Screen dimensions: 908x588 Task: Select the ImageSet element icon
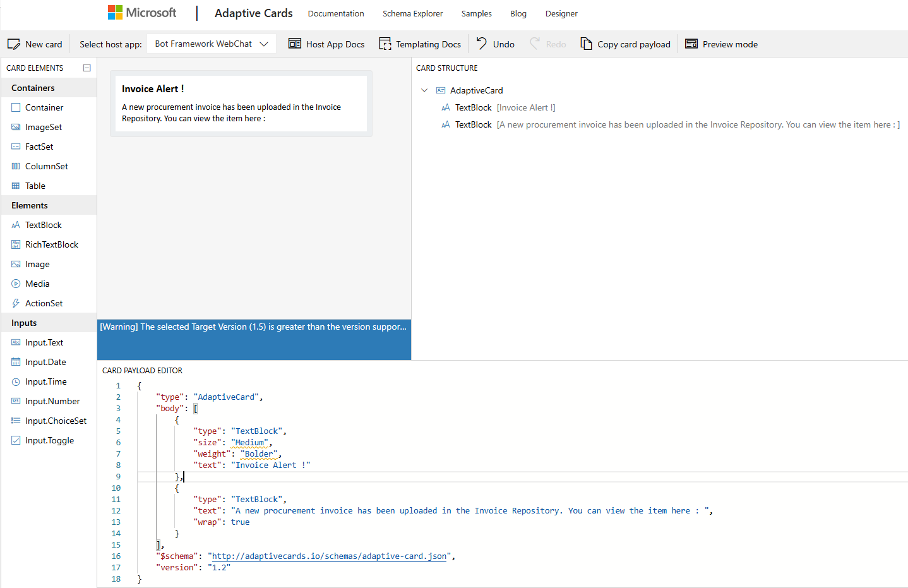tap(16, 127)
